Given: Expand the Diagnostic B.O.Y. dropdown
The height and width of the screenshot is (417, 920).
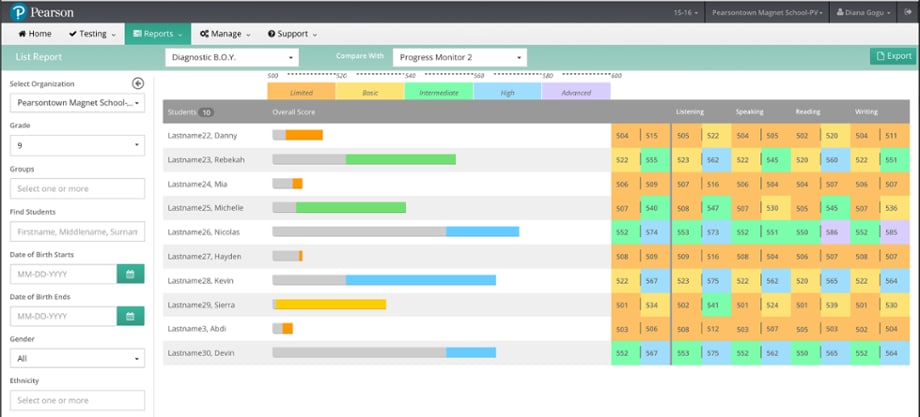Looking at the screenshot, I should pyautogui.click(x=231, y=58).
